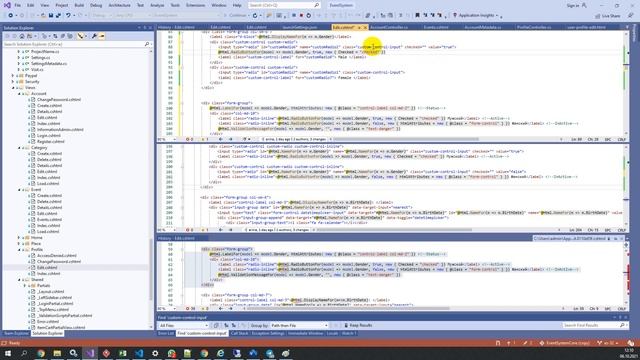Click Sync with Active Document icon

click(55, 36)
